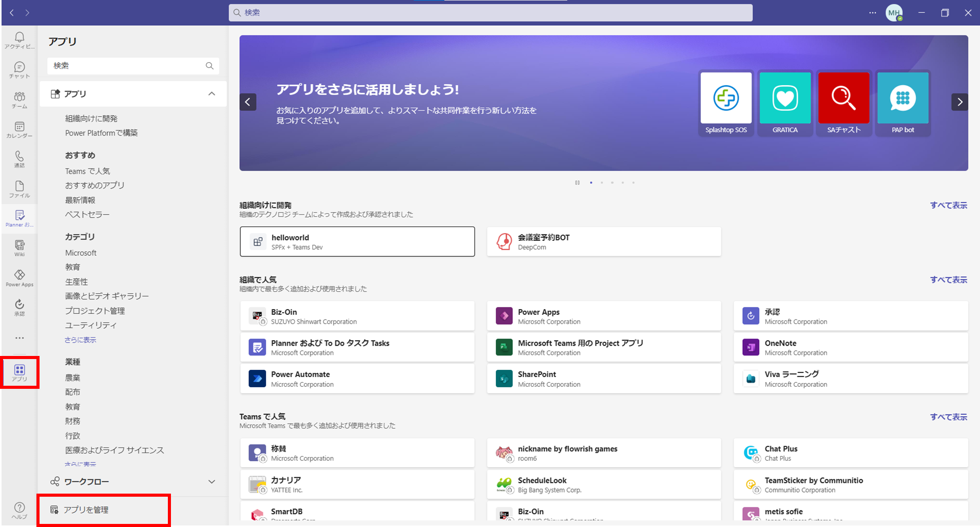The width and height of the screenshot is (980, 527).
Task: Open the Calendar icon in sidebar
Action: (x=20, y=129)
